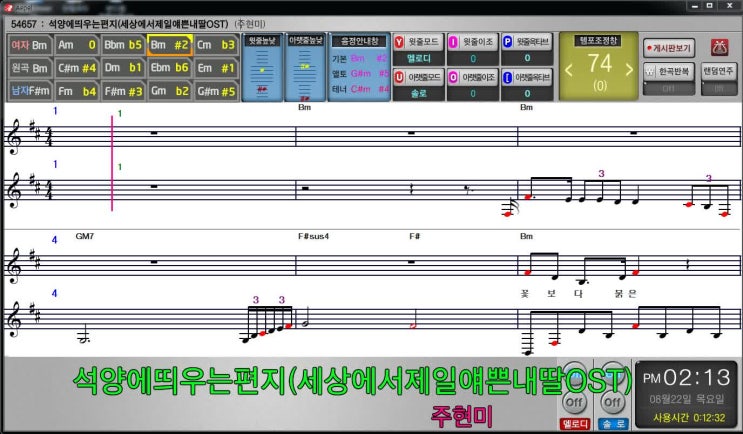Open 게시판보기 bulletin board view

click(x=670, y=47)
